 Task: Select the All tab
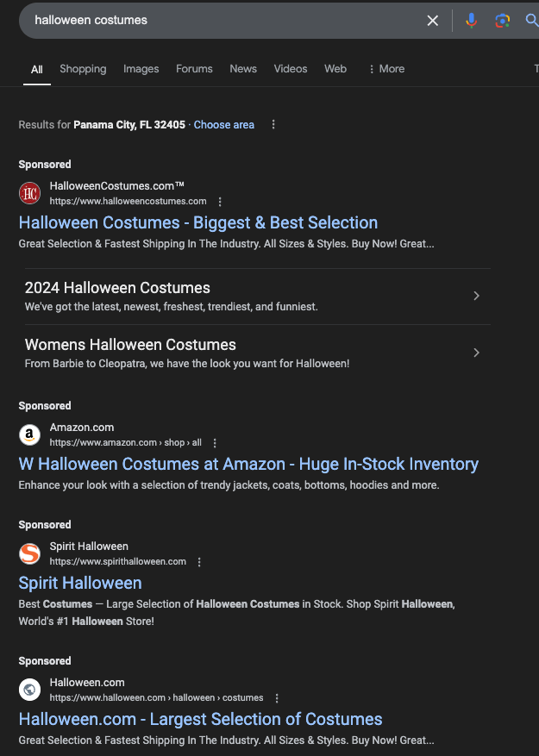click(x=37, y=70)
